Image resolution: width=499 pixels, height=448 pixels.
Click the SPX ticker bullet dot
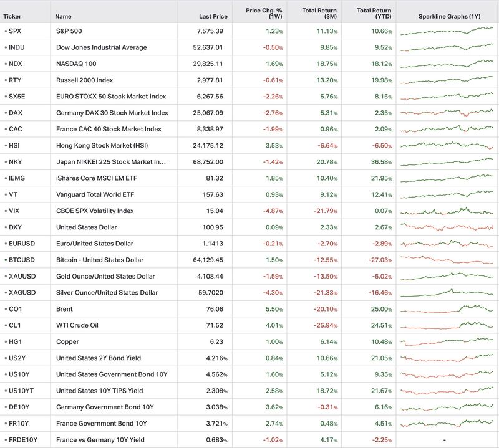6,31
